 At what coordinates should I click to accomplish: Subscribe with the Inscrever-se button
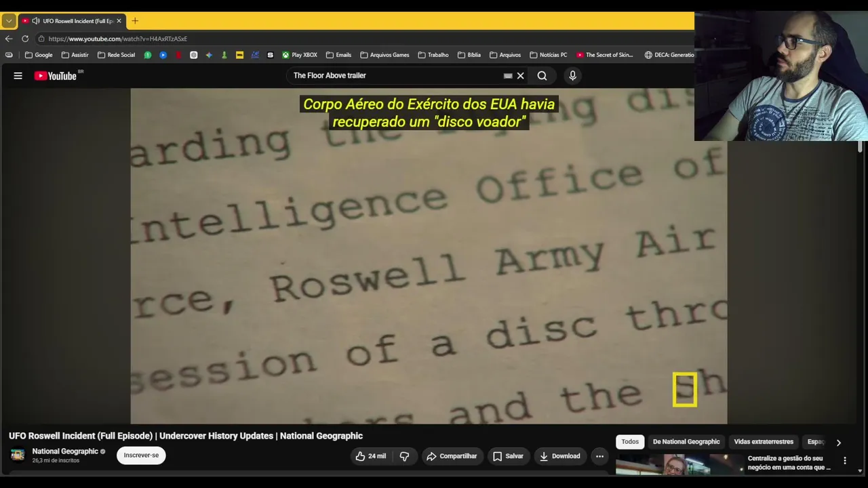[x=141, y=455]
